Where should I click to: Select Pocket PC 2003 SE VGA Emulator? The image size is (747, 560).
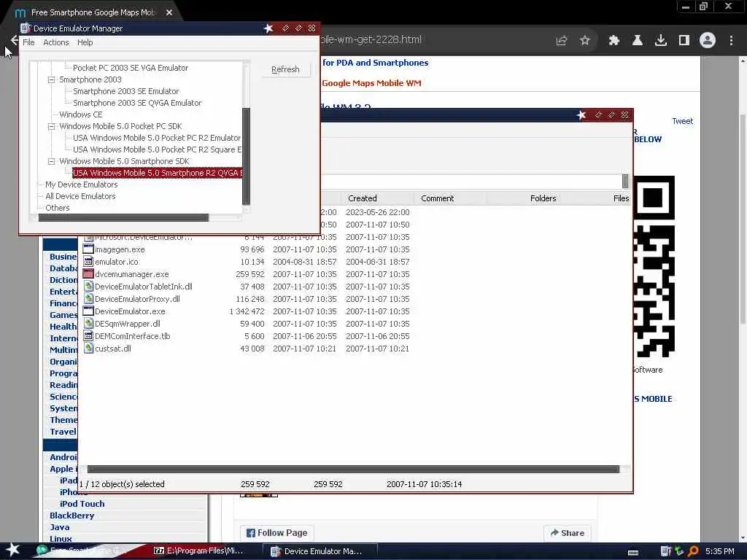pos(131,68)
